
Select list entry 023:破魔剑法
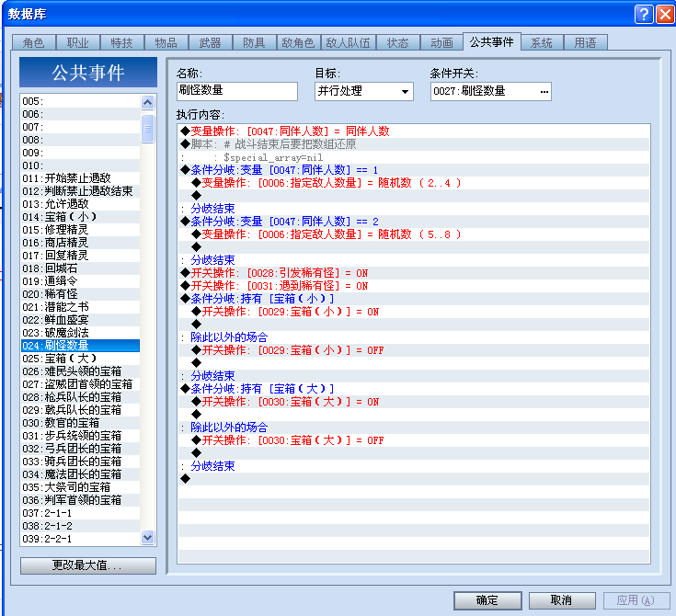click(81, 333)
